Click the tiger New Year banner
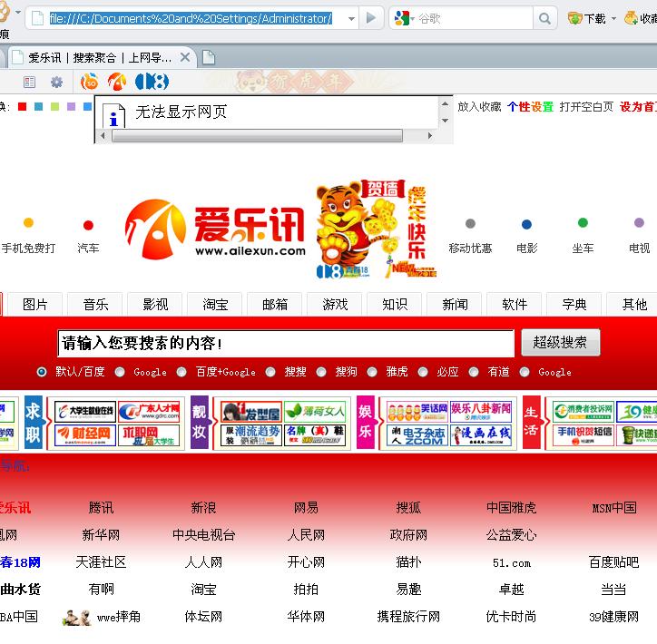Screen dimensions: 657x644 point(377,229)
